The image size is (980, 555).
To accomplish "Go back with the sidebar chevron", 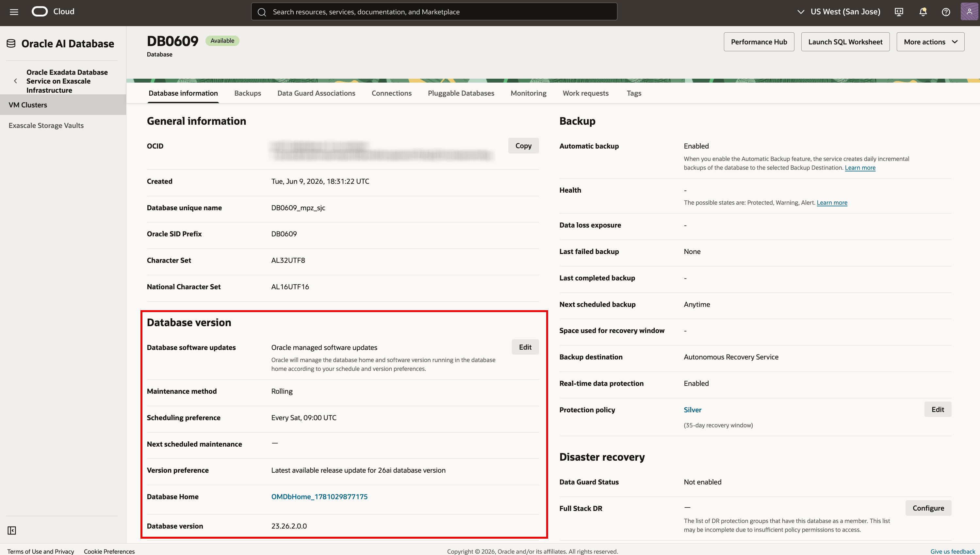I will tap(16, 81).
